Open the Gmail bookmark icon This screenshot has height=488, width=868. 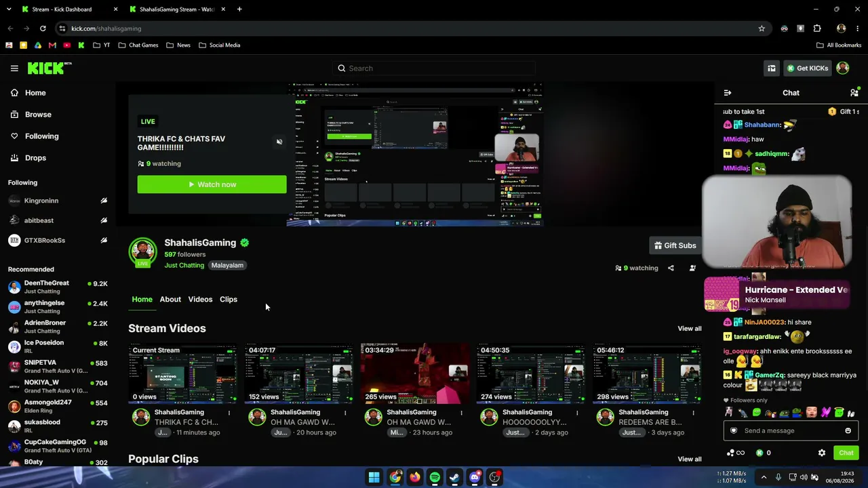[x=52, y=45]
